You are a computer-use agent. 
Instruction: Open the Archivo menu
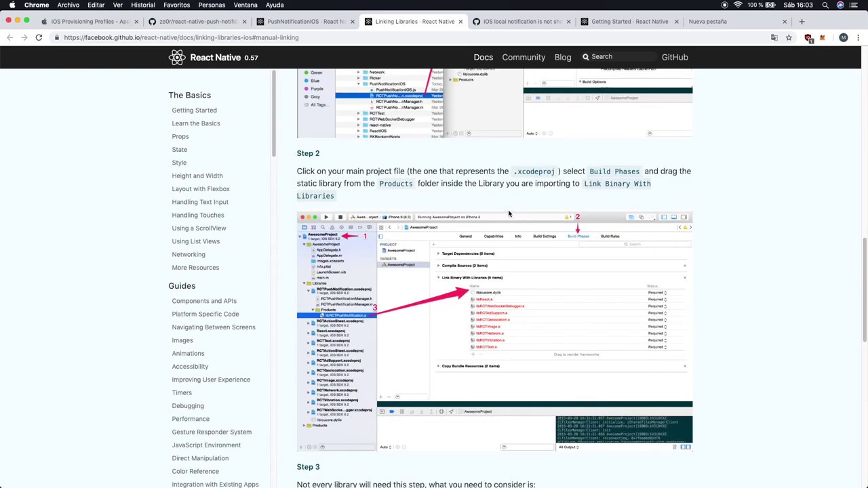point(68,5)
